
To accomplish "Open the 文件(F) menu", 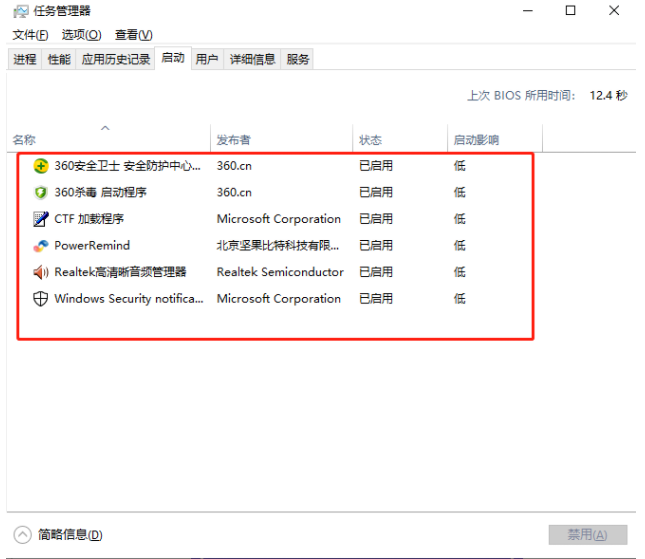I will click(30, 35).
